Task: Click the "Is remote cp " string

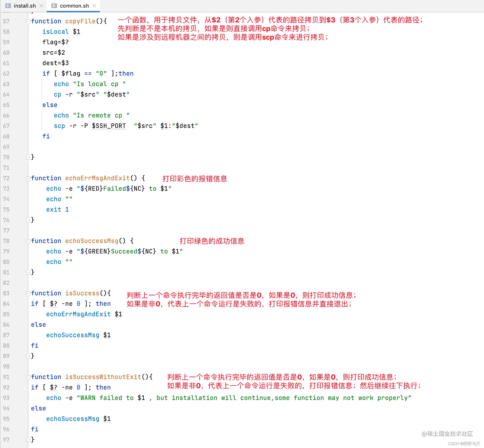Action: click(x=101, y=115)
